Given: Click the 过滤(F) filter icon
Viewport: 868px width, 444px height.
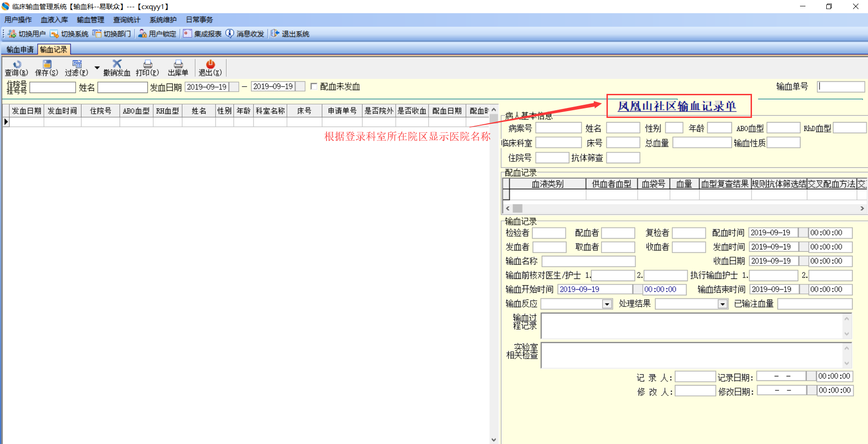Looking at the screenshot, I should (77, 64).
